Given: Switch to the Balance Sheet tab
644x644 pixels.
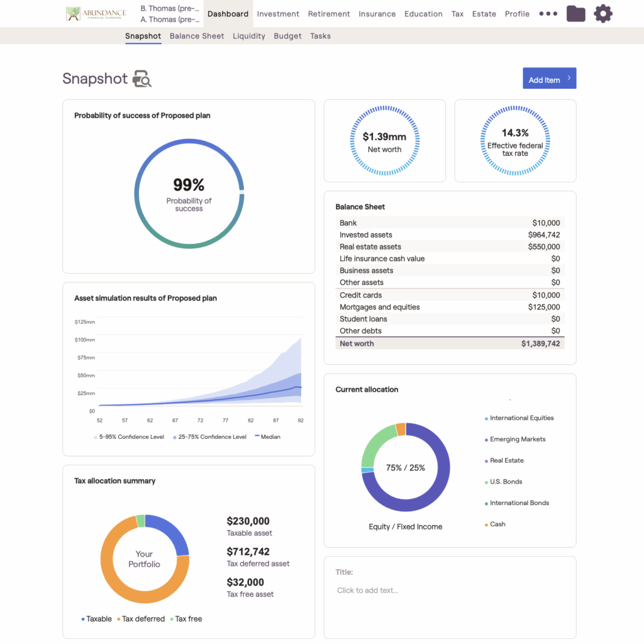Looking at the screenshot, I should click(197, 36).
